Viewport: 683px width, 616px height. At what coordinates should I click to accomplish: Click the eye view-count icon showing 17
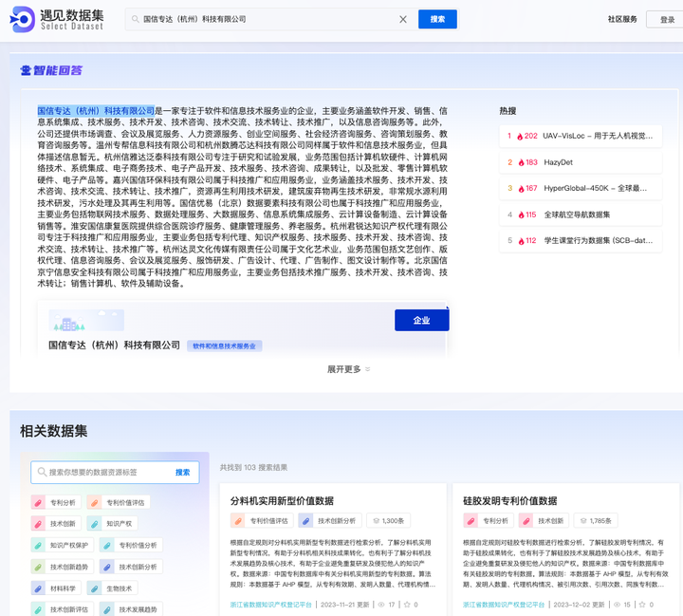(381, 605)
